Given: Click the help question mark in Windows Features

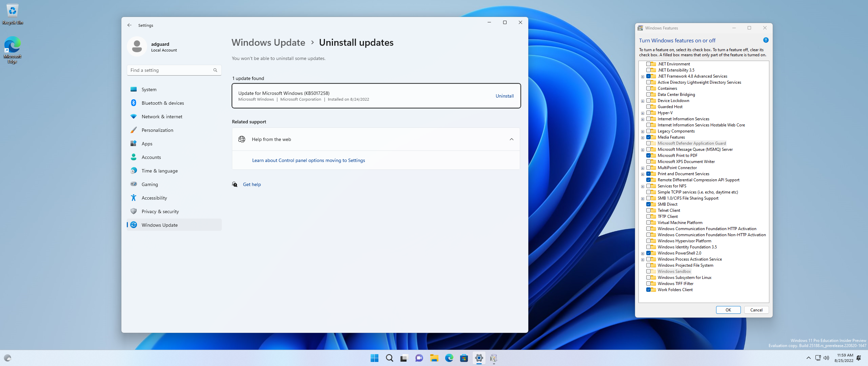Looking at the screenshot, I should point(766,40).
